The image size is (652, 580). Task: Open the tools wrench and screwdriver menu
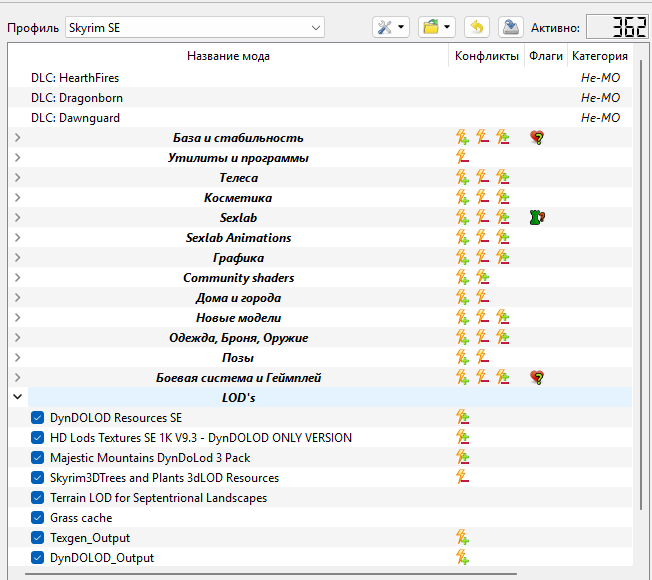click(390, 27)
